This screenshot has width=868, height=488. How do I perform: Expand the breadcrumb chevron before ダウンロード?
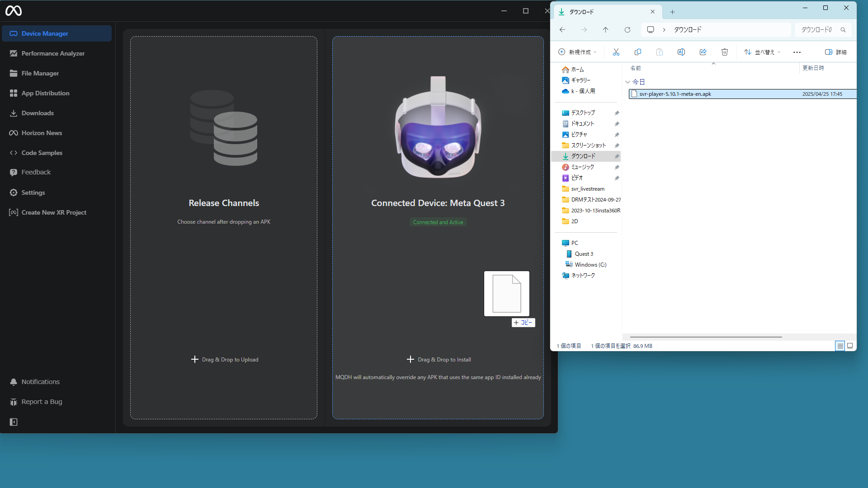(664, 30)
